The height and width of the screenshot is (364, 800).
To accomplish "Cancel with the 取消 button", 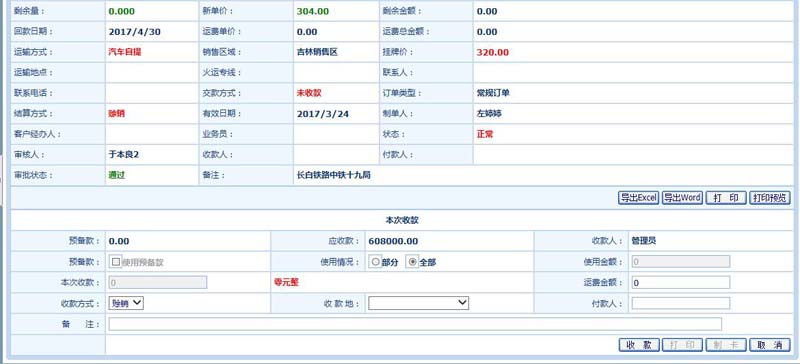I will [770, 345].
